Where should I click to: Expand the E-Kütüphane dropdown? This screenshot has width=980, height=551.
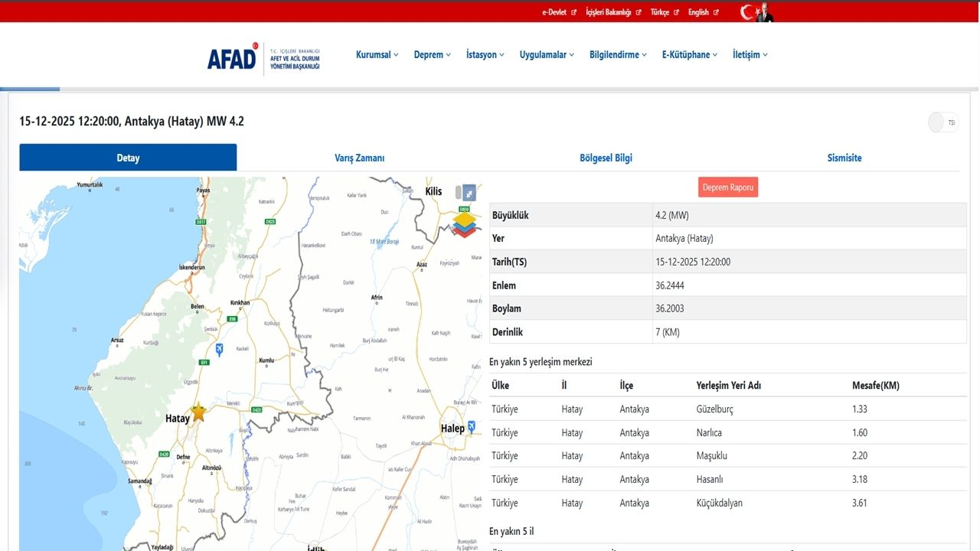(688, 54)
